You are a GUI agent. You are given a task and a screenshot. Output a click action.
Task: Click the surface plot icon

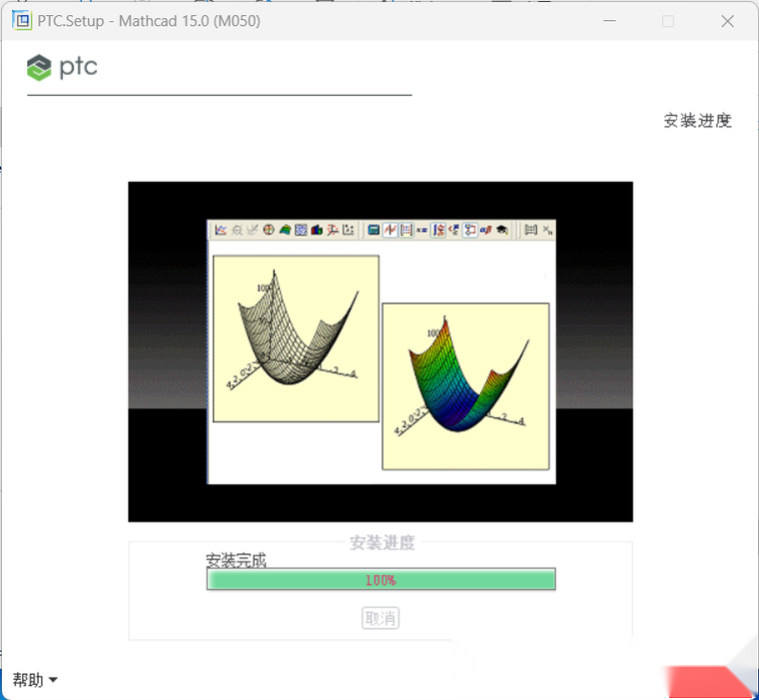285,230
